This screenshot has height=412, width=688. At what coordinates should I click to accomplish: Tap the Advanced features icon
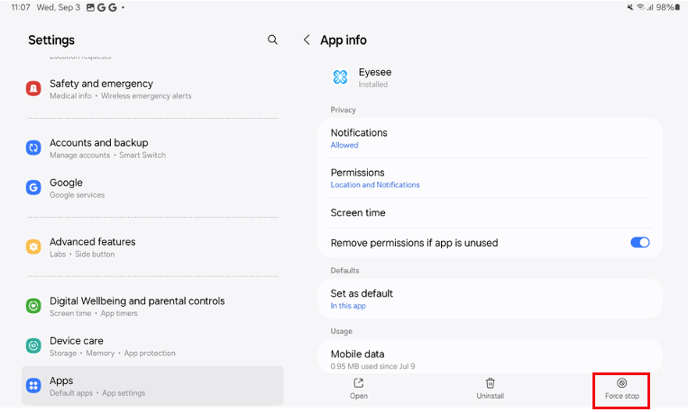coord(33,246)
